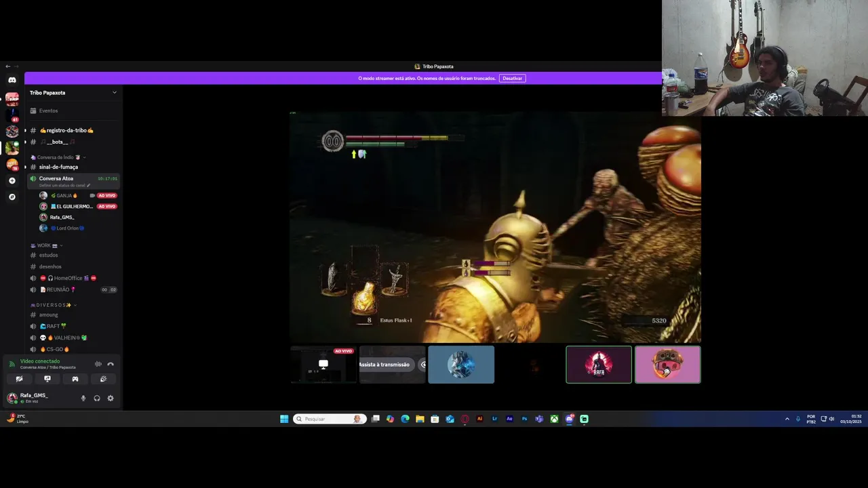868x488 pixels.
Task: Open Windows Start menu
Action: pyautogui.click(x=284, y=419)
